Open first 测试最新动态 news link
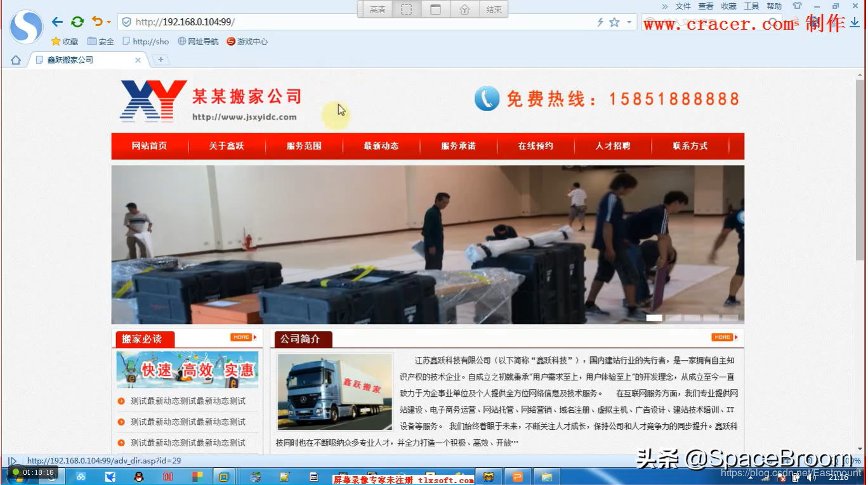 (188, 401)
